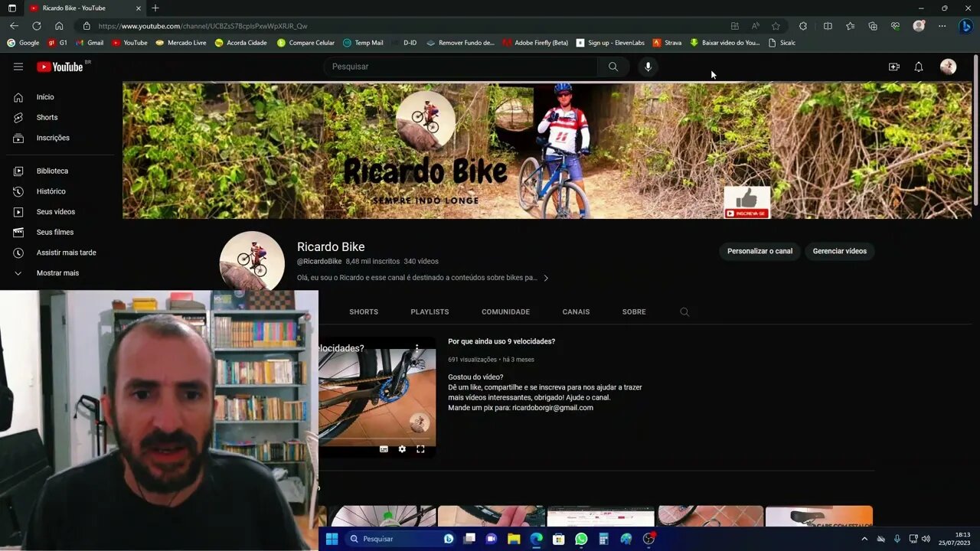Open three-dot menu on featured video
980x551 pixels.
[416, 348]
